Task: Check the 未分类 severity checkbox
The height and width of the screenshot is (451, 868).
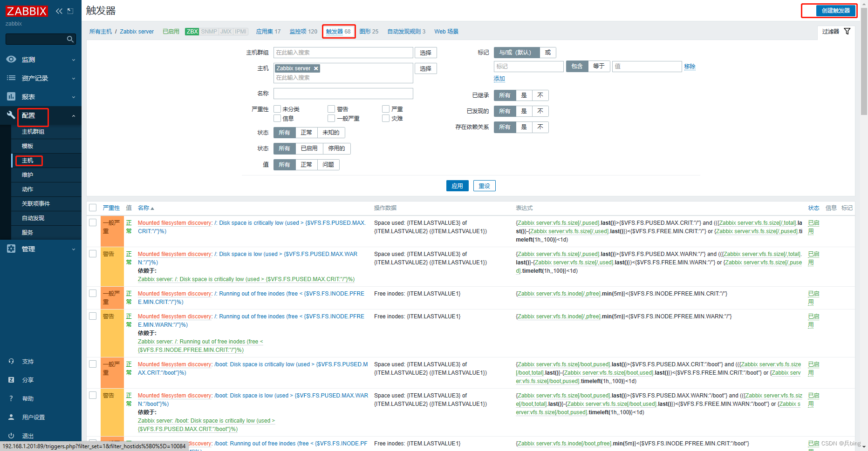Action: coord(277,109)
